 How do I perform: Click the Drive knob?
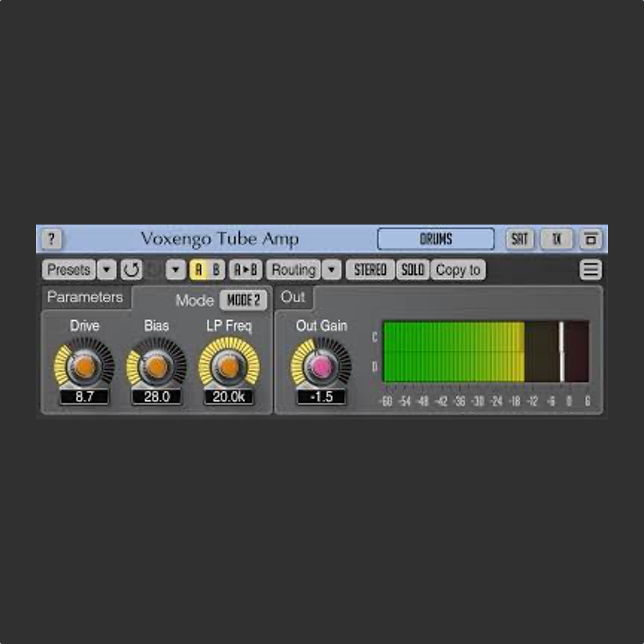click(84, 366)
